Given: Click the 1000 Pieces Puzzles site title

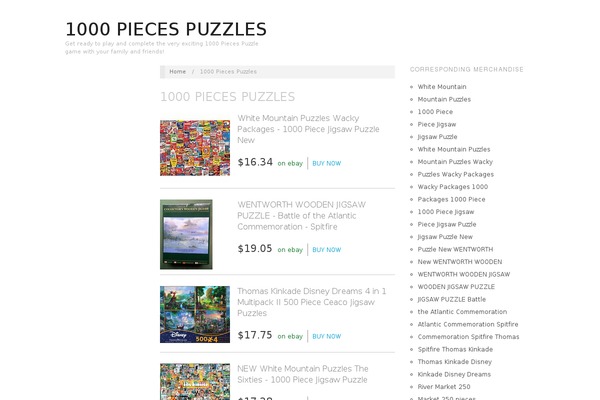Looking at the screenshot, I should pyautogui.click(x=165, y=29).
